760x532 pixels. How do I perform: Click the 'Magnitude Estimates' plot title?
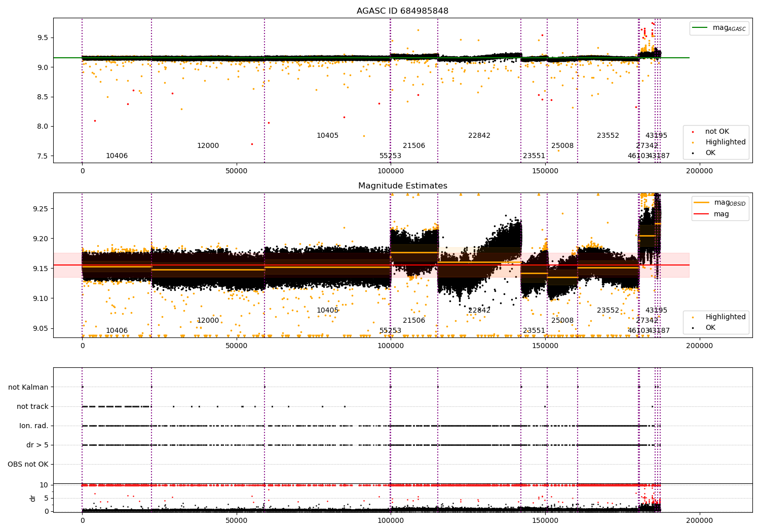pyautogui.click(x=403, y=186)
